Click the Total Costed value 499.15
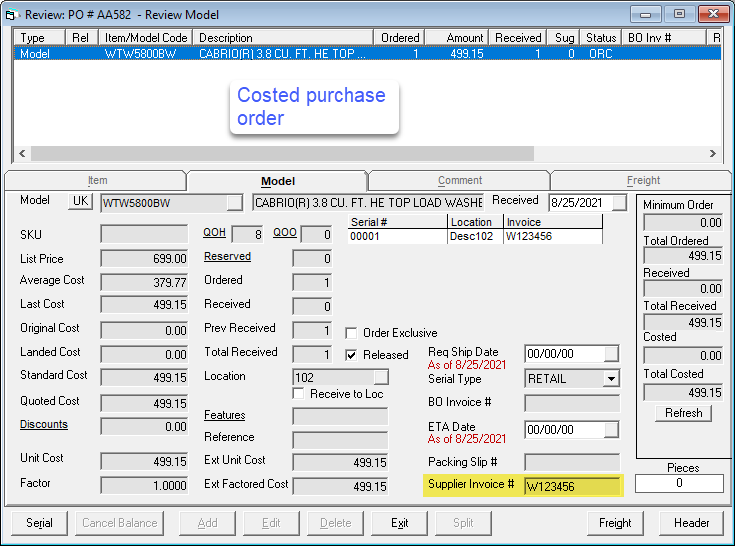Screen dimensions: 735x546 coord(682,392)
